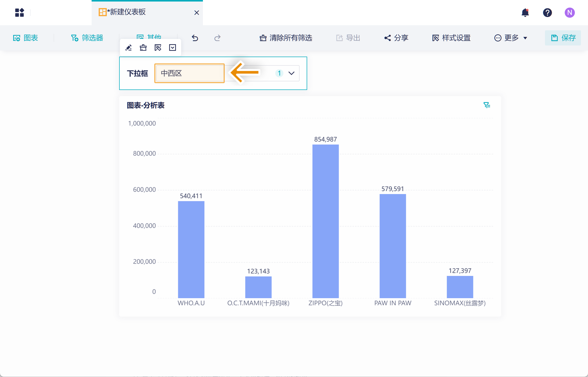Undo the last action
The image size is (588, 377).
195,38
